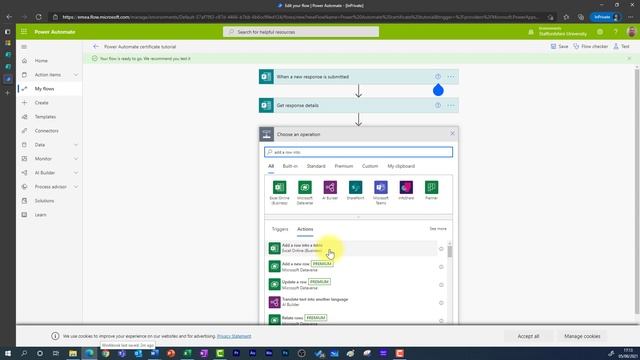Choose the connector icon between Teams and Planner
The width and height of the screenshot is (640, 360).
pyautogui.click(x=406, y=187)
